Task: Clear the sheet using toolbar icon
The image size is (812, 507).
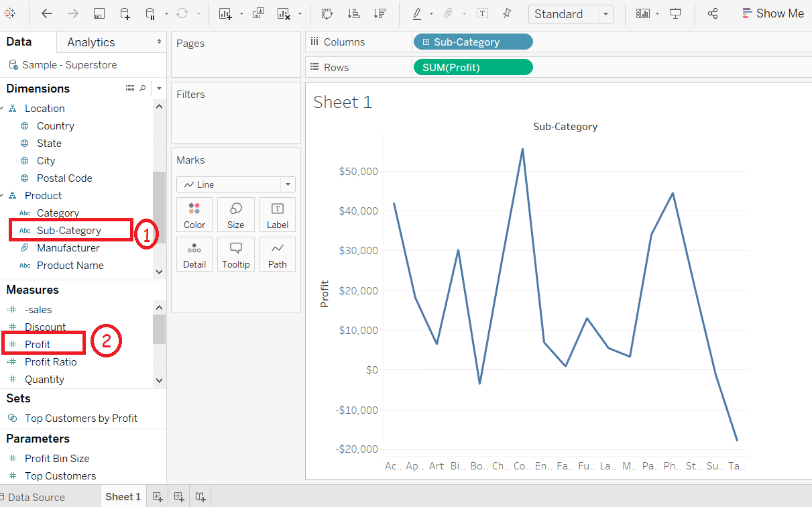Action: click(x=284, y=13)
